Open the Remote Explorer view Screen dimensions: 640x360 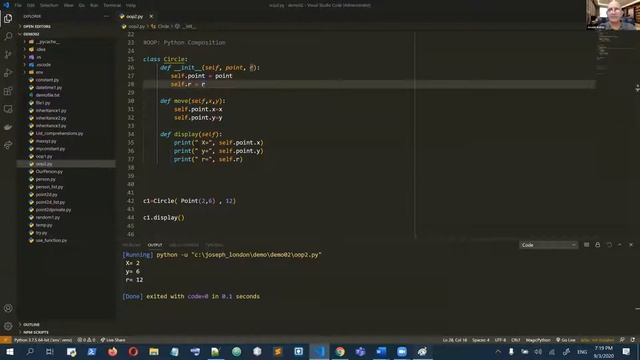[x=8, y=109]
